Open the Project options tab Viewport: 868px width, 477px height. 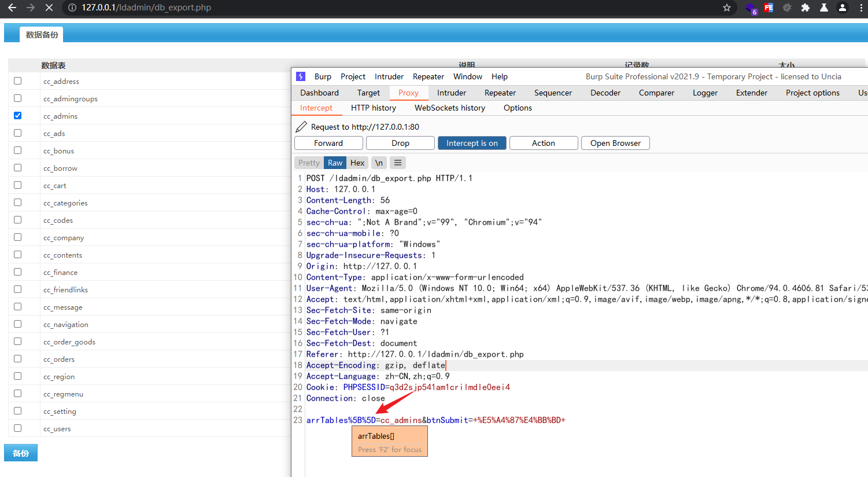[x=812, y=93]
